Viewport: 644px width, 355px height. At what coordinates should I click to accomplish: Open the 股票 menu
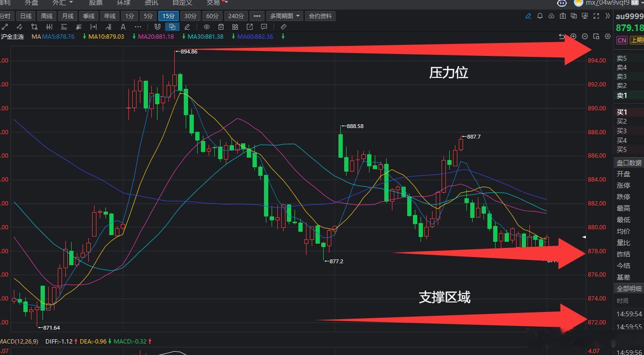[x=96, y=2]
